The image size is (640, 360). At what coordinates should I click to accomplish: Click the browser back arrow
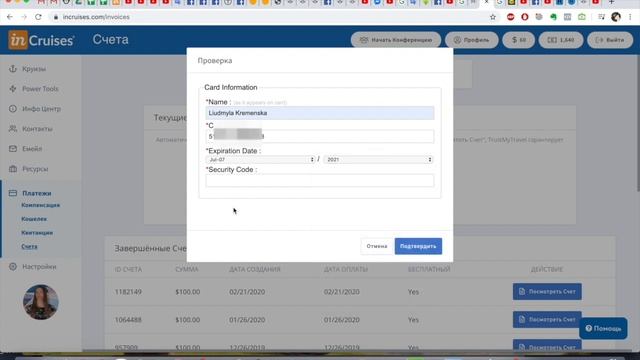tap(10, 17)
